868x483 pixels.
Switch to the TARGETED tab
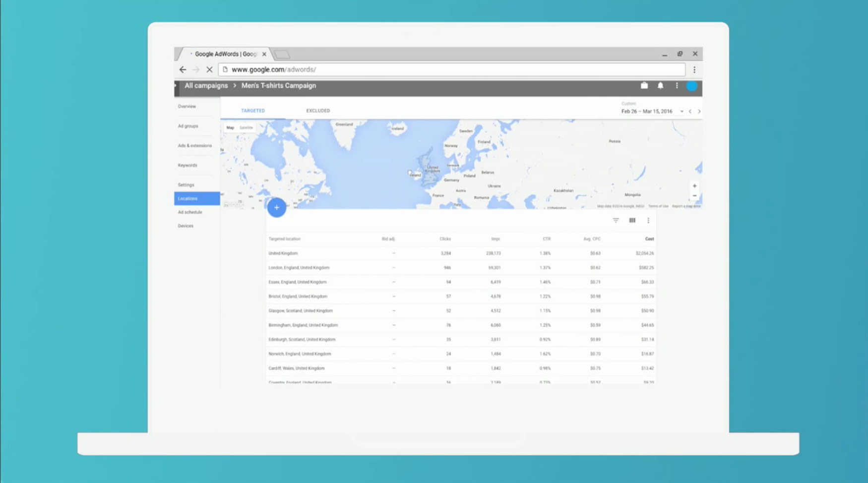[x=253, y=111]
